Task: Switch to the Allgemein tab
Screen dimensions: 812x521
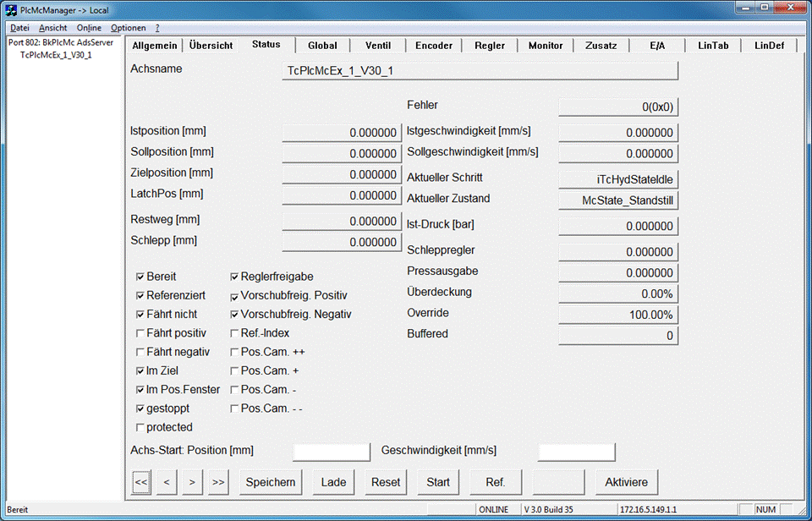Action: (x=154, y=46)
